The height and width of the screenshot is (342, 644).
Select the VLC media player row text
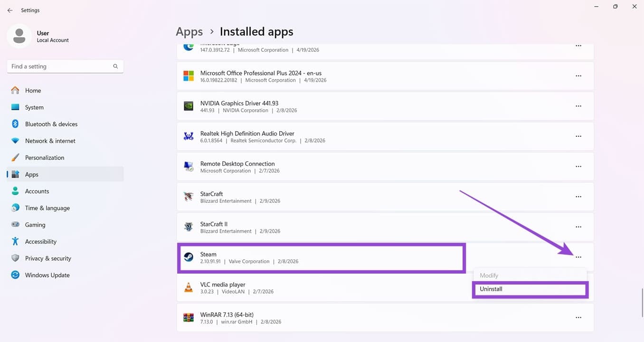[x=223, y=285]
